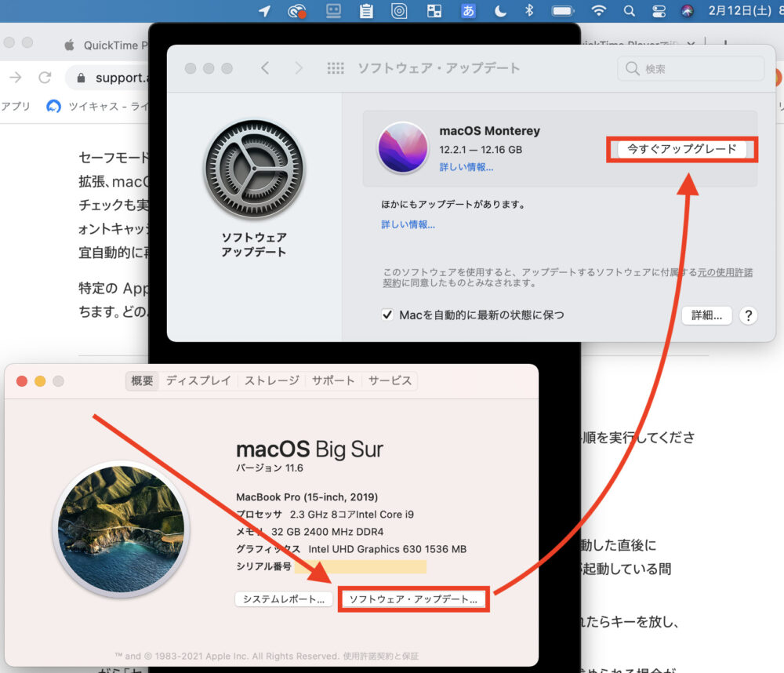Viewport: 784px width, 673px height.
Task: Click the 検索 search field
Action: pos(691,68)
